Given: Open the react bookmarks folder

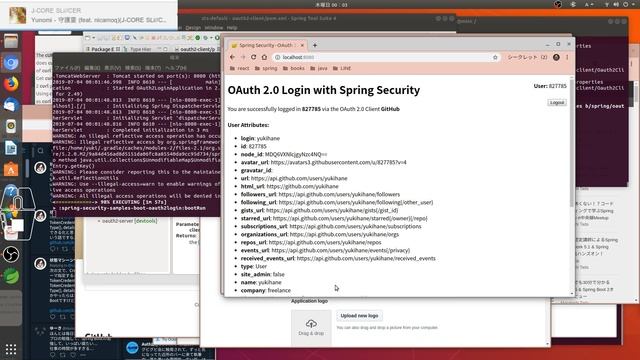Looking at the screenshot, I should pyautogui.click(x=240, y=68).
